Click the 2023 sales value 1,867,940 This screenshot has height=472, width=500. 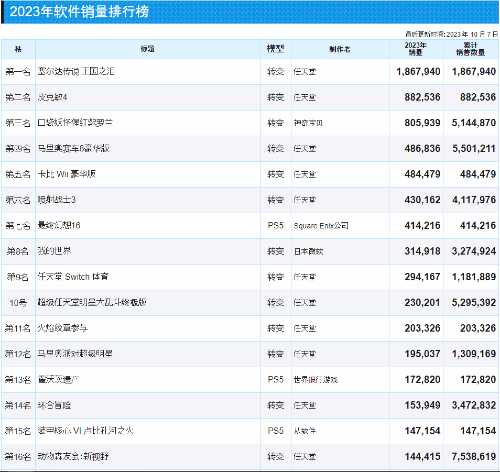coord(418,72)
